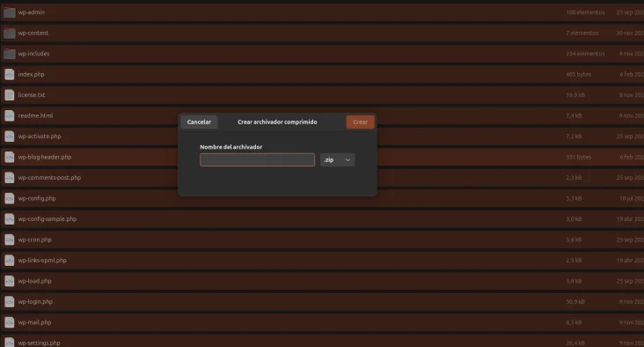Click the wp-config.php file icon

click(10, 198)
